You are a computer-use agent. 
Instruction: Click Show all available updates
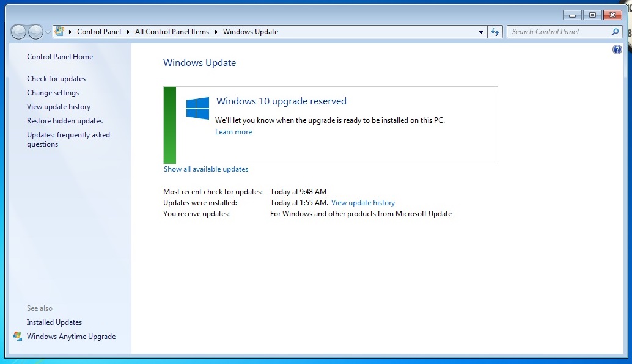tap(206, 169)
